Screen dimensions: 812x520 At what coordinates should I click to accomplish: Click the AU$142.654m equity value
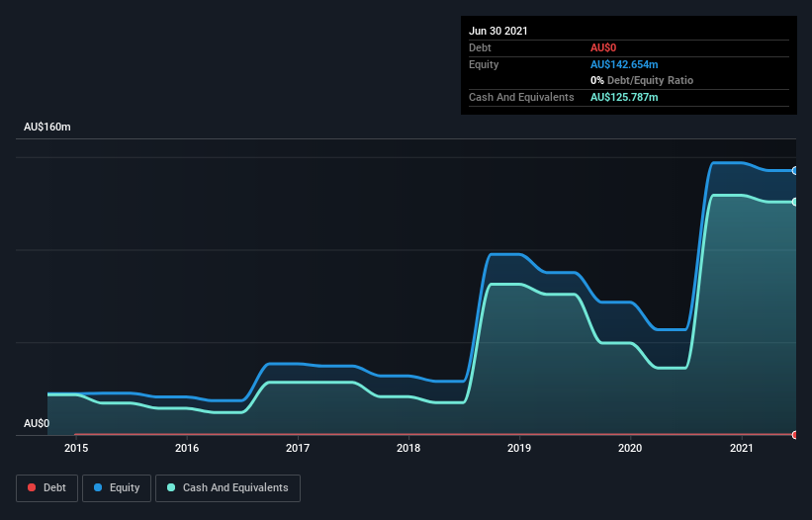tap(624, 64)
